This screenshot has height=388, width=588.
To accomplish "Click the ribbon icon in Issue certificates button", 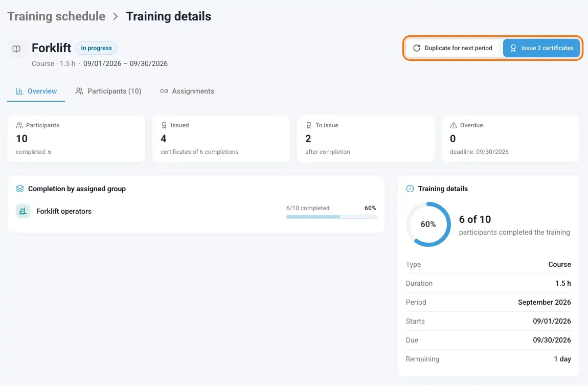I will click(x=513, y=48).
